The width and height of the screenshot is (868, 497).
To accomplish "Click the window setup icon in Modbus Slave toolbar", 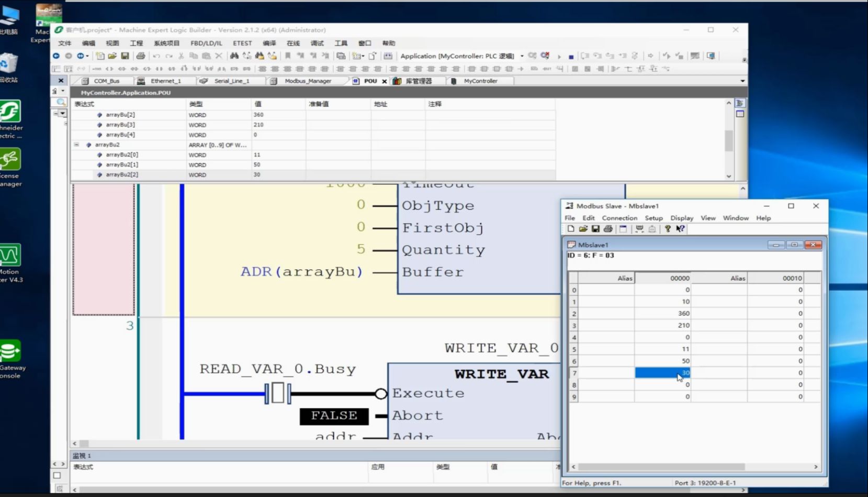I will (623, 229).
